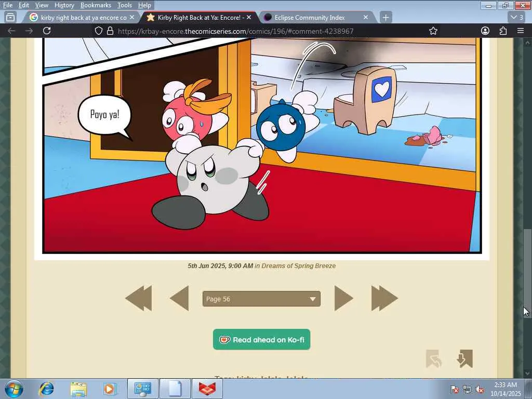This screenshot has width=532, height=399.
Task: Open the History menu
Action: point(64,5)
